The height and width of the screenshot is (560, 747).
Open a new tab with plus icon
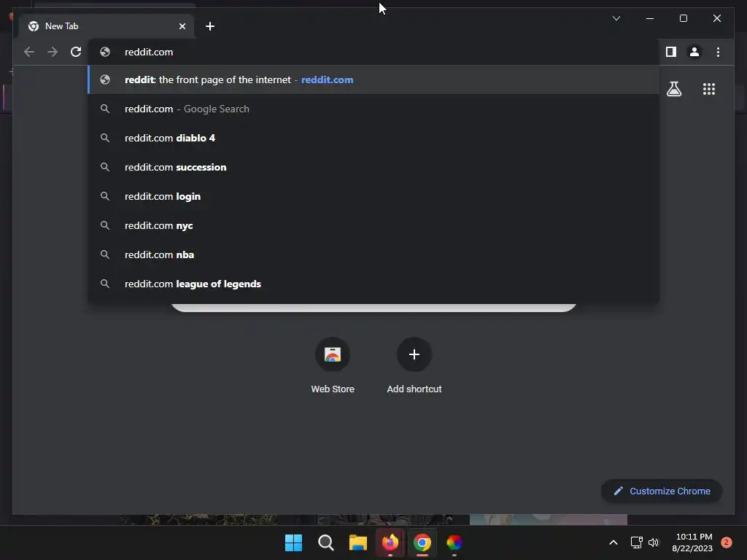[210, 26]
